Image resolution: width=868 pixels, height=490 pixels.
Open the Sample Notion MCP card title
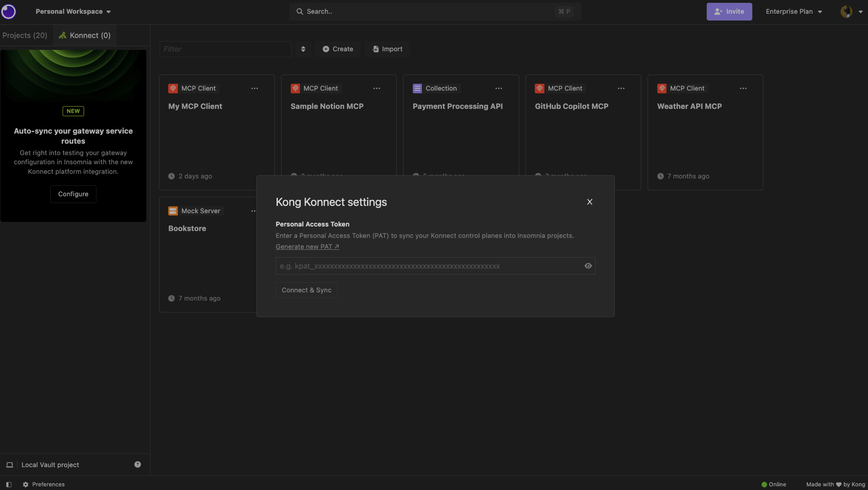click(327, 106)
